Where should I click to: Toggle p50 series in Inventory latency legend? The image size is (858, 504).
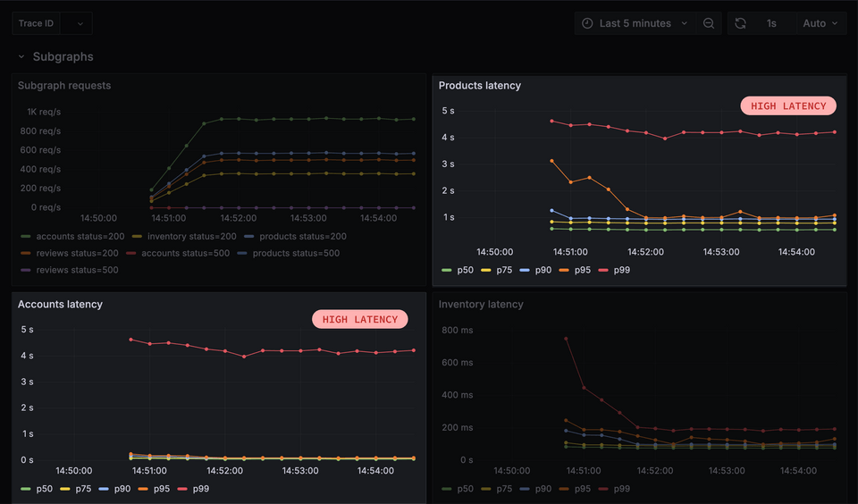tap(465, 489)
